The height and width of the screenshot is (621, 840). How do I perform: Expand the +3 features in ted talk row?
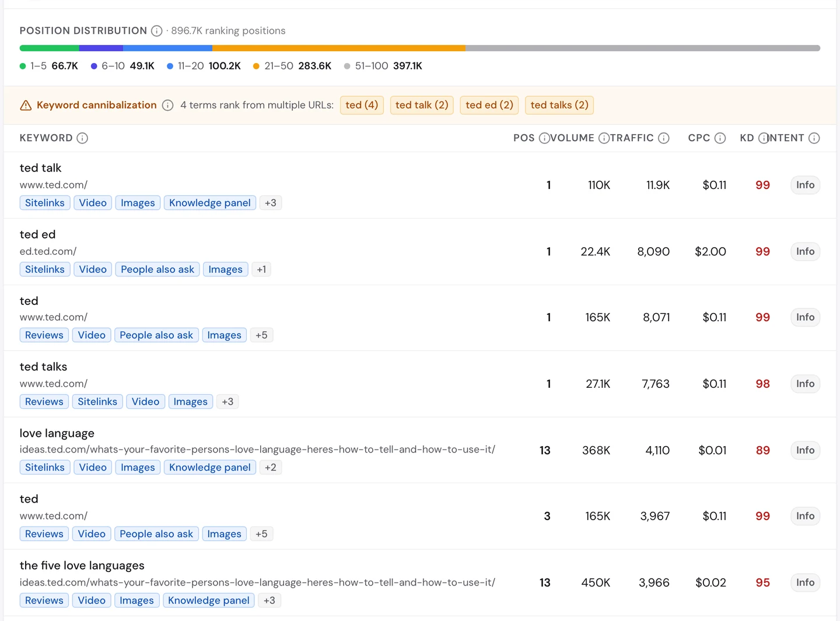coord(270,203)
